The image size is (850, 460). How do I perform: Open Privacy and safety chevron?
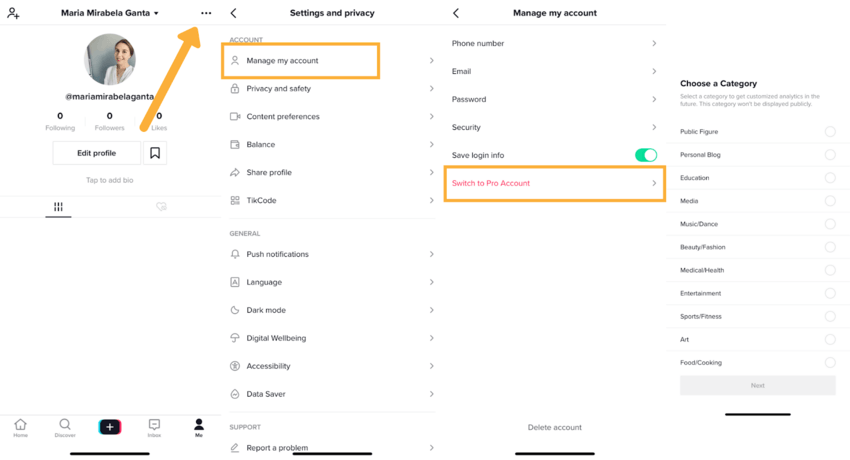432,88
